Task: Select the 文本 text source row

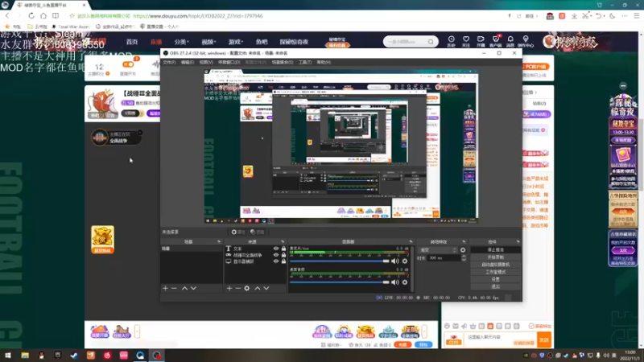Action: 255,249
